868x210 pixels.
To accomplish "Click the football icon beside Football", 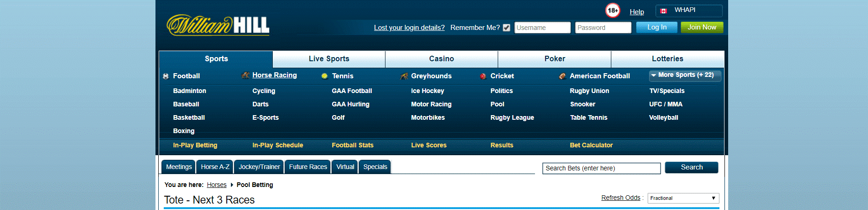I will tap(166, 76).
